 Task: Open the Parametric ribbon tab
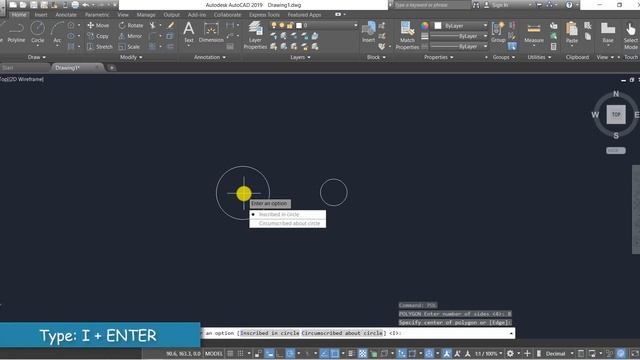(x=97, y=15)
